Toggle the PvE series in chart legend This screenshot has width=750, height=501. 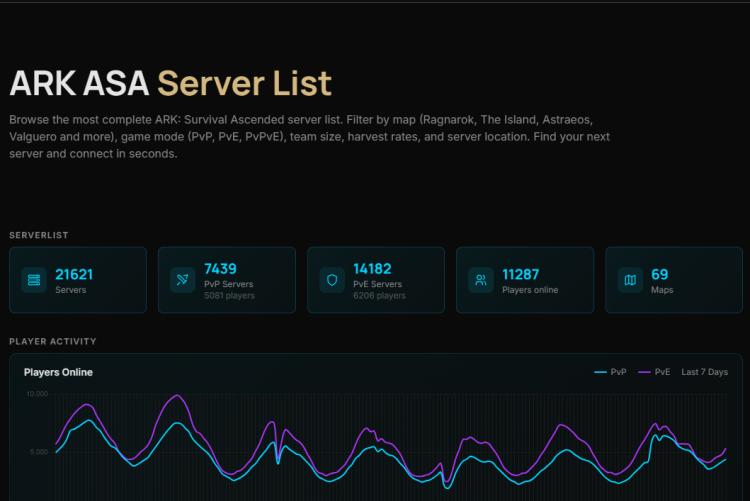(654, 372)
